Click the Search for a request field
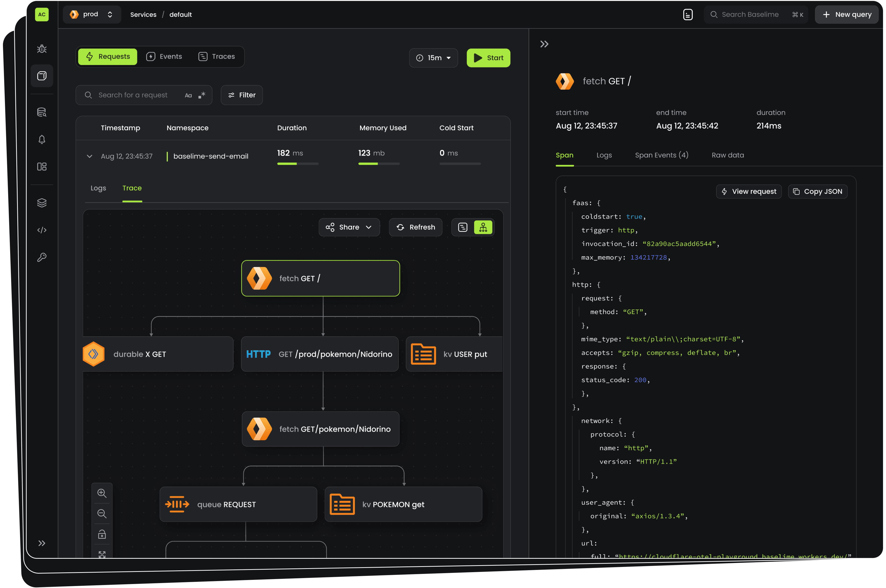 [133, 95]
